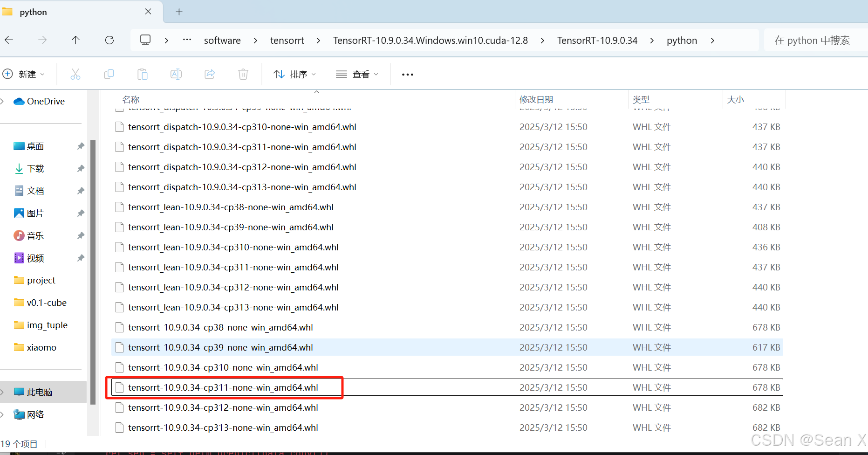The height and width of the screenshot is (455, 868).
Task: Select 此电脑 in navigation pane
Action: [43, 392]
